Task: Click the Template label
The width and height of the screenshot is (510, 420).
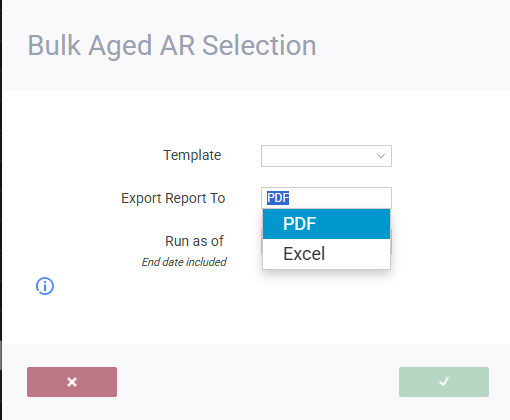Action: click(192, 155)
